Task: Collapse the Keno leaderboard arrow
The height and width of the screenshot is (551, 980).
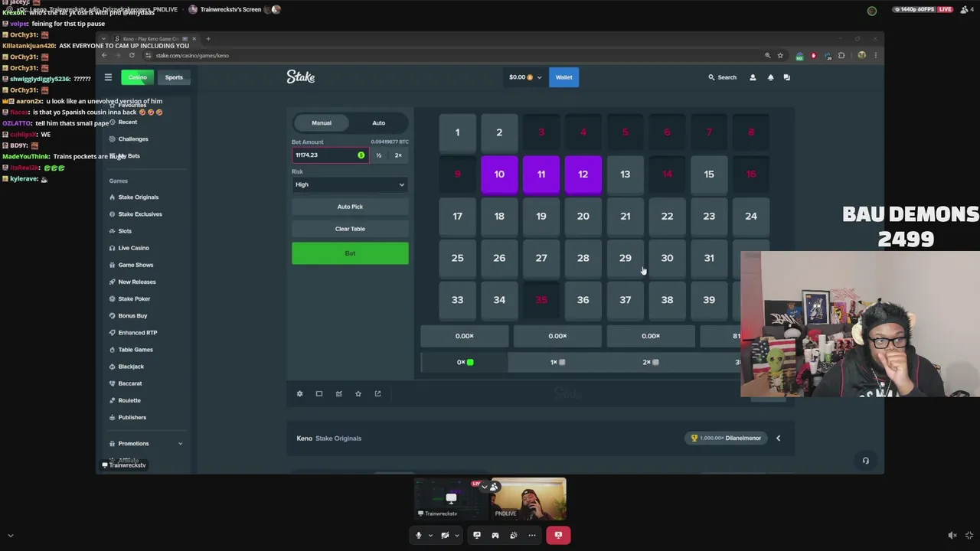Action: coord(778,439)
